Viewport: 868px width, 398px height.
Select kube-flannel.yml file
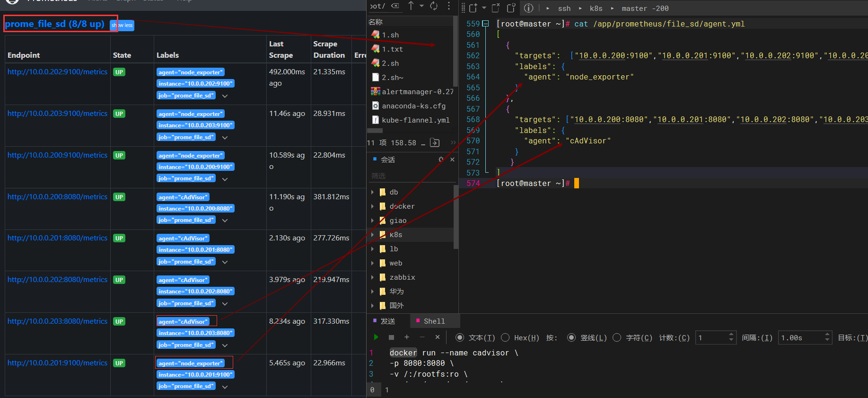(x=410, y=120)
